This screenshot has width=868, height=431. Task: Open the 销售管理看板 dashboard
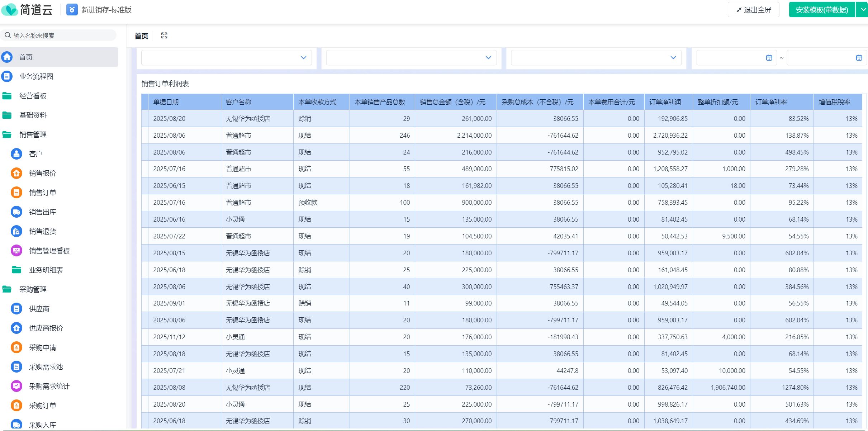(x=49, y=251)
